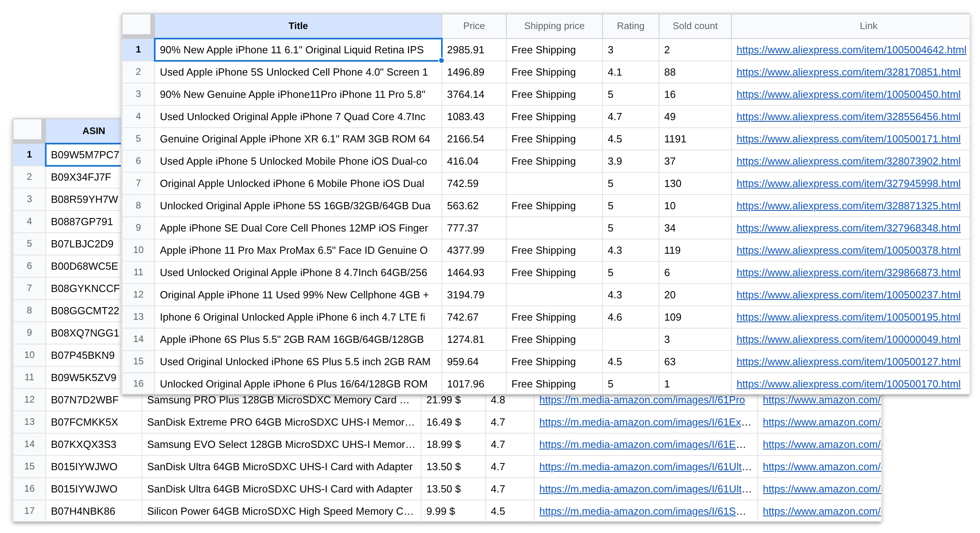The height and width of the screenshot is (533, 980).
Task: Grab the fill handle on the selected Title cell
Action: (441, 60)
